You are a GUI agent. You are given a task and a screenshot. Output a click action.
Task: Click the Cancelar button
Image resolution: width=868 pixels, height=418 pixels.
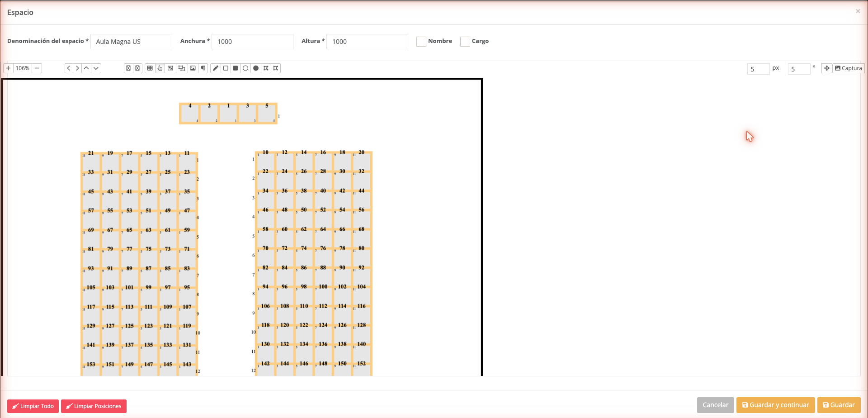[x=715, y=405]
